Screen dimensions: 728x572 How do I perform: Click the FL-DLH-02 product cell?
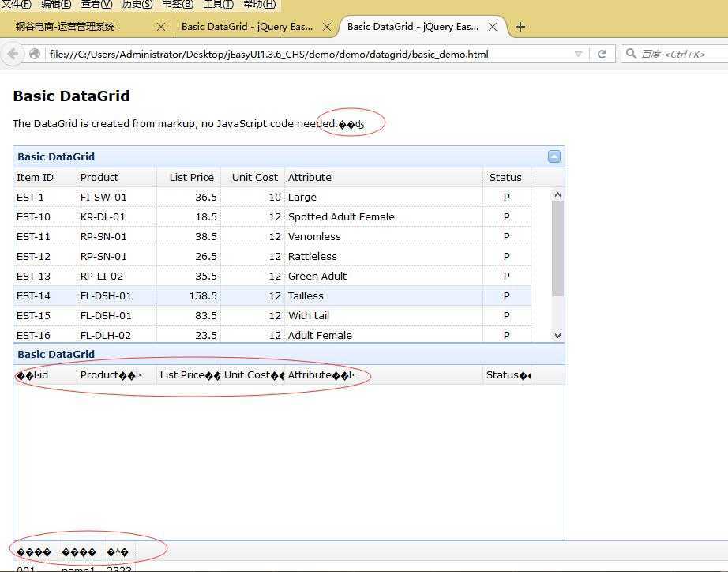coord(117,334)
